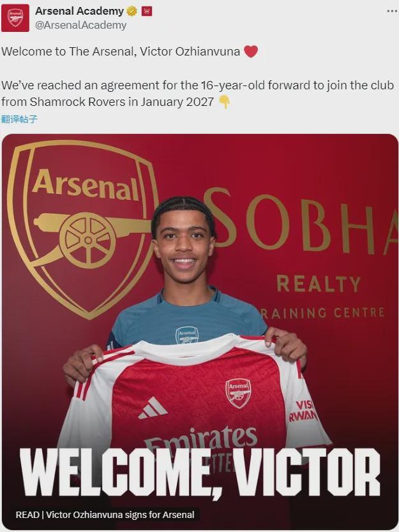The width and height of the screenshot is (399, 532).
Task: Click the red heart emoji in post
Action: (251, 52)
